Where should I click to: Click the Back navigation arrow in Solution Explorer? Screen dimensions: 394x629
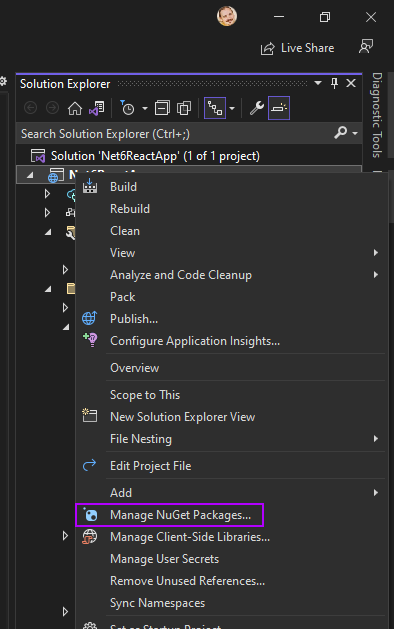pyautogui.click(x=30, y=108)
